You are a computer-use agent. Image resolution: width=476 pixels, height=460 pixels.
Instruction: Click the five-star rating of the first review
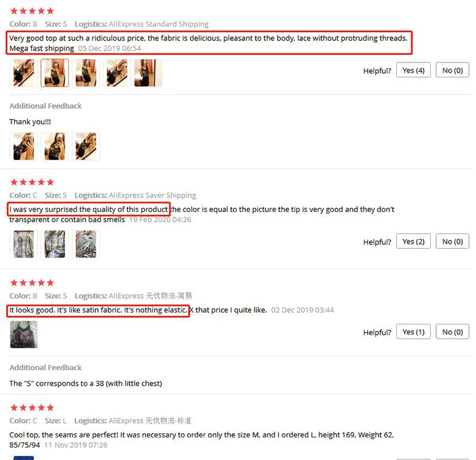click(x=32, y=11)
